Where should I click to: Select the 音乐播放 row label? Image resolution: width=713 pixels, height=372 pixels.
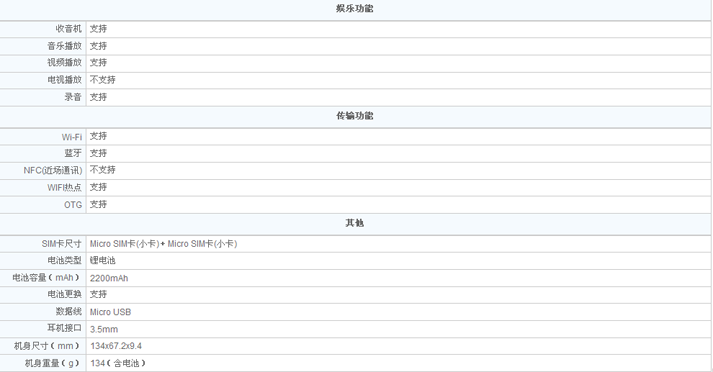pos(65,46)
